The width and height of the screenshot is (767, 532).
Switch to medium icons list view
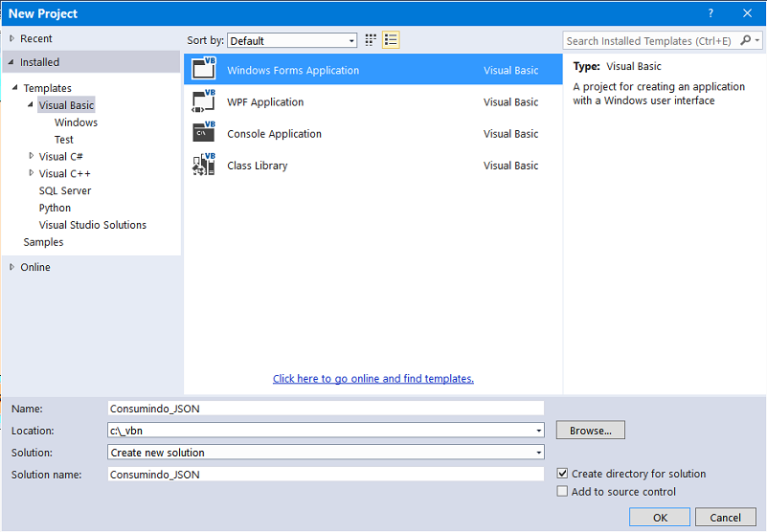[391, 40]
